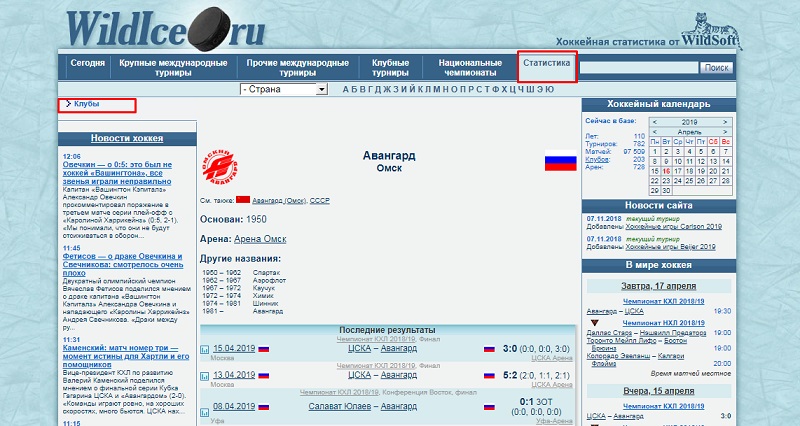Click the arrow icon beside Клубы breadcrumb
This screenshot has width=800, height=426.
67,104
